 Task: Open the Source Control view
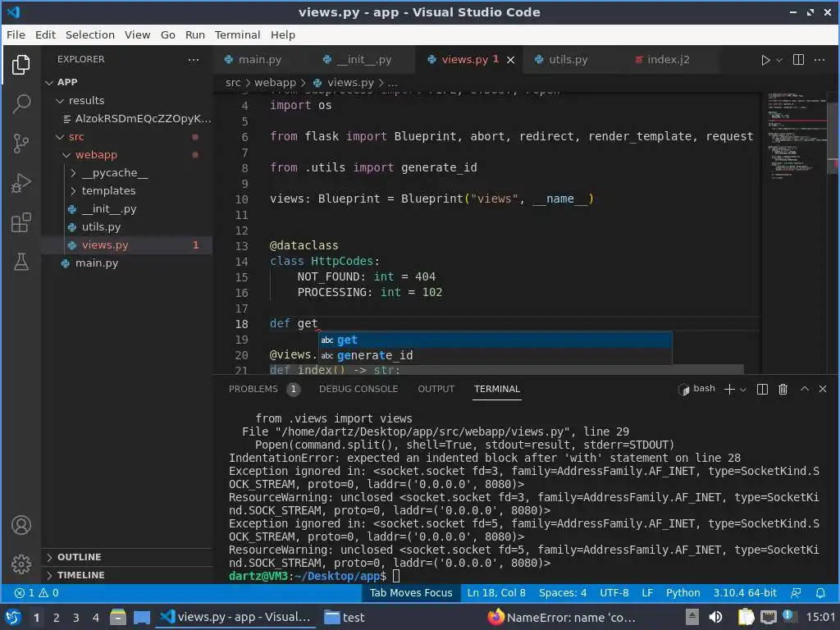[21, 143]
